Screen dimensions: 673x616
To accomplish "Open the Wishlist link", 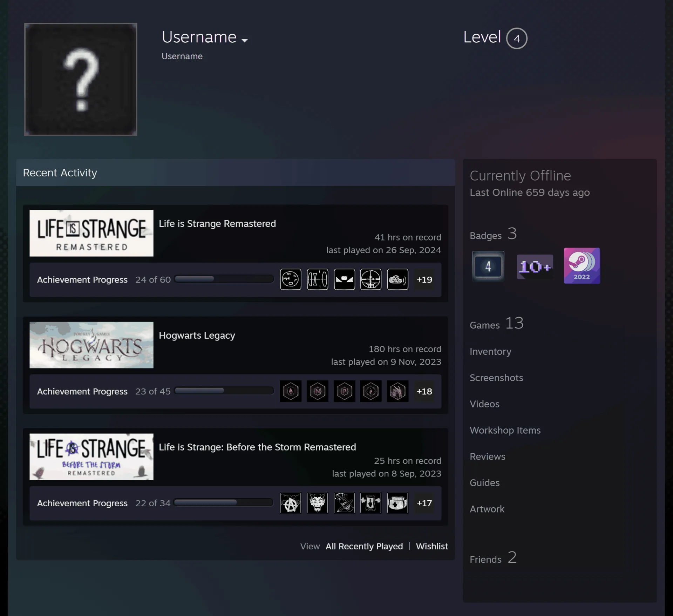I will [x=432, y=546].
